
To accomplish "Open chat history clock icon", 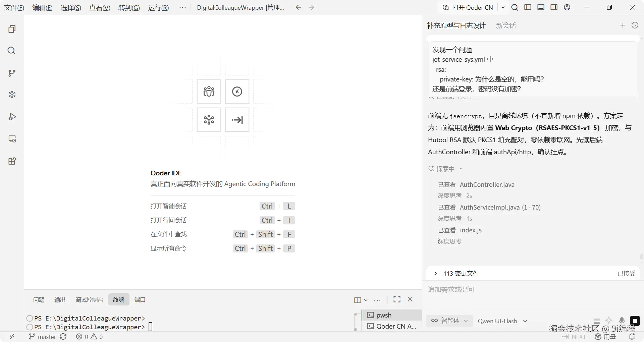I will click(x=635, y=25).
